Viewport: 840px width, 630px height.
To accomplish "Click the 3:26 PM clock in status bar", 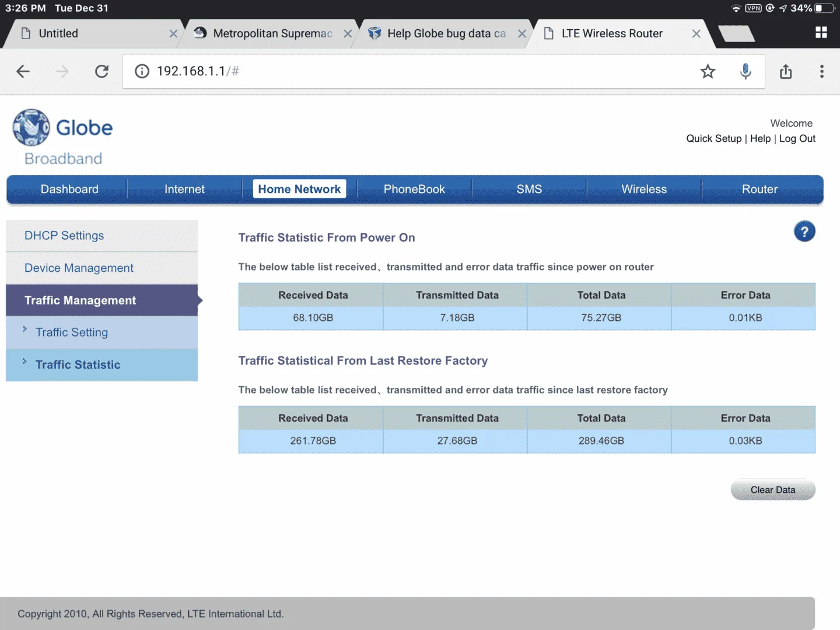I will [26, 8].
